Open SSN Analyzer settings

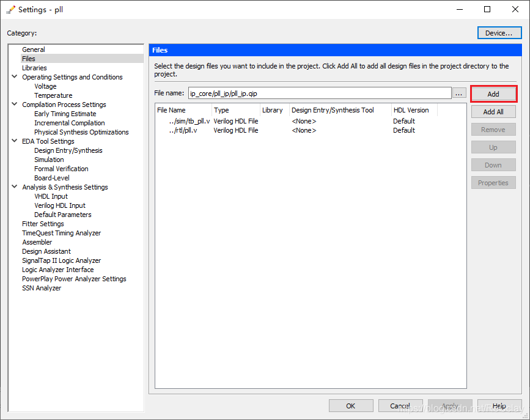(x=42, y=288)
